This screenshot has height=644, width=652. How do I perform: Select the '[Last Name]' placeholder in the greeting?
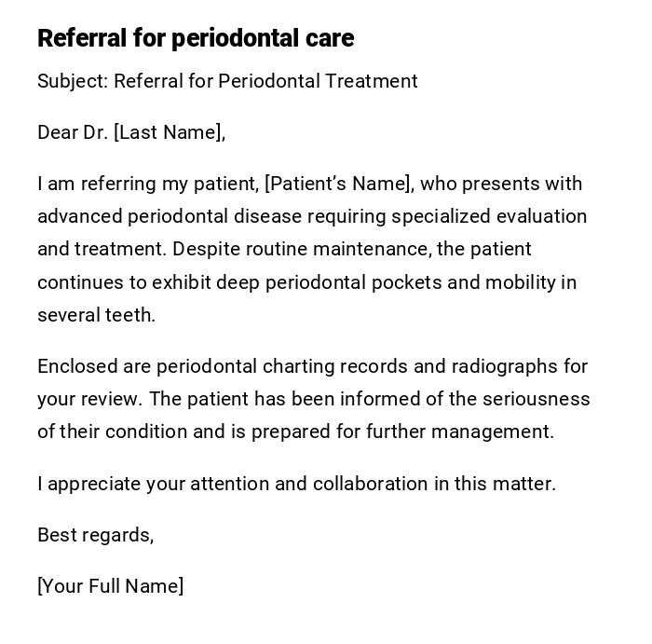pyautogui.click(x=169, y=132)
